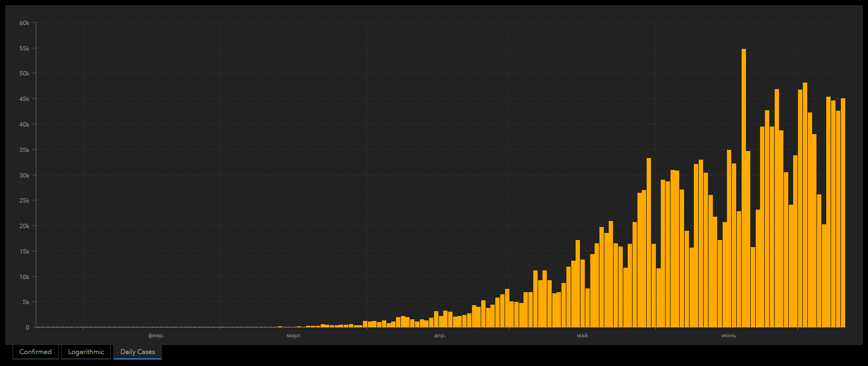Click the 10k label on the y-axis
Viewport: 868px width, 366px height.
24,277
